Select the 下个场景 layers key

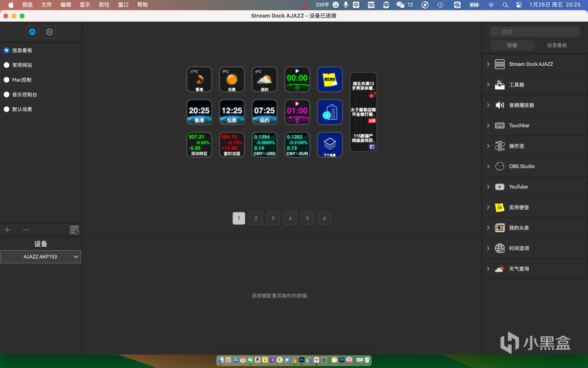tap(330, 145)
